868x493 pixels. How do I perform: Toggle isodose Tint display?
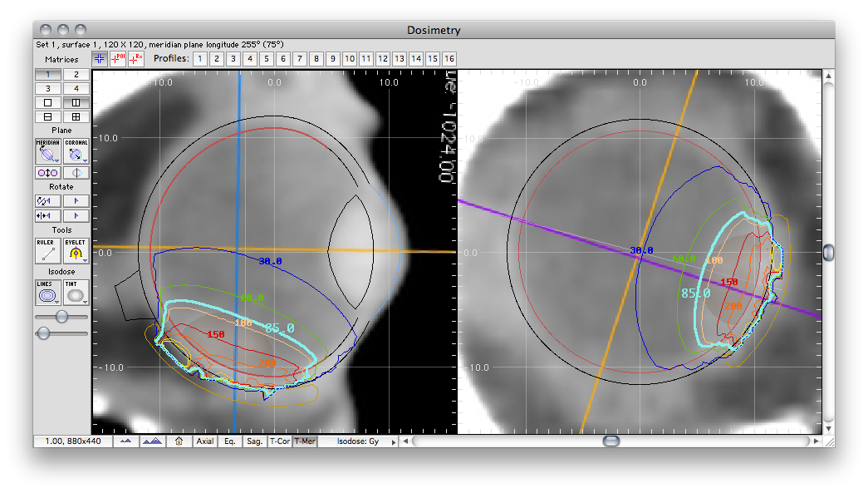[76, 291]
